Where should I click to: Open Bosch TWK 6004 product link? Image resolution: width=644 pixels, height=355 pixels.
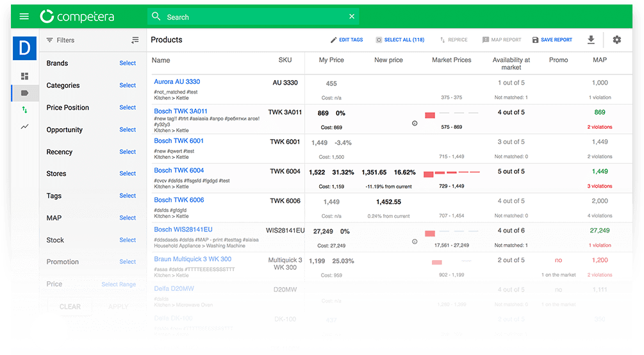[179, 170]
